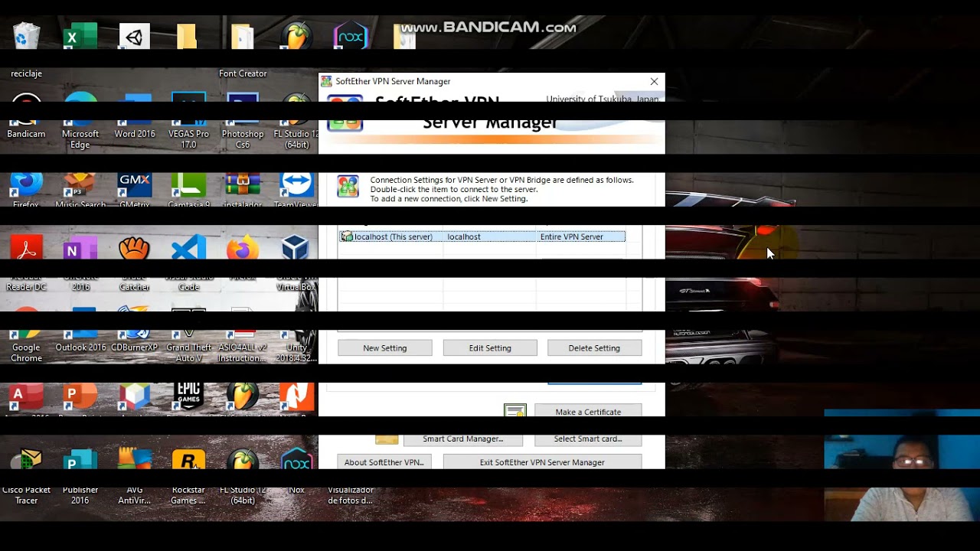Launch the OneNote 2016 shortcut
980x551 pixels.
(x=80, y=250)
